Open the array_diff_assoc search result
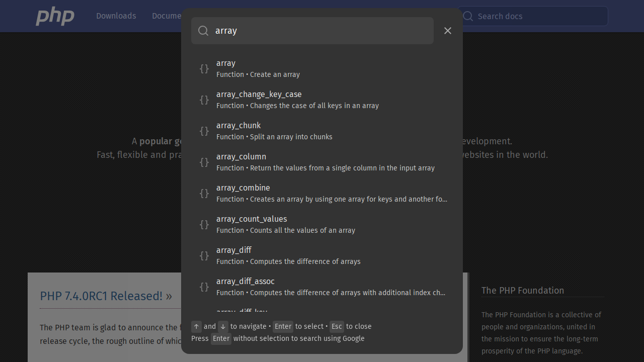 click(x=322, y=287)
